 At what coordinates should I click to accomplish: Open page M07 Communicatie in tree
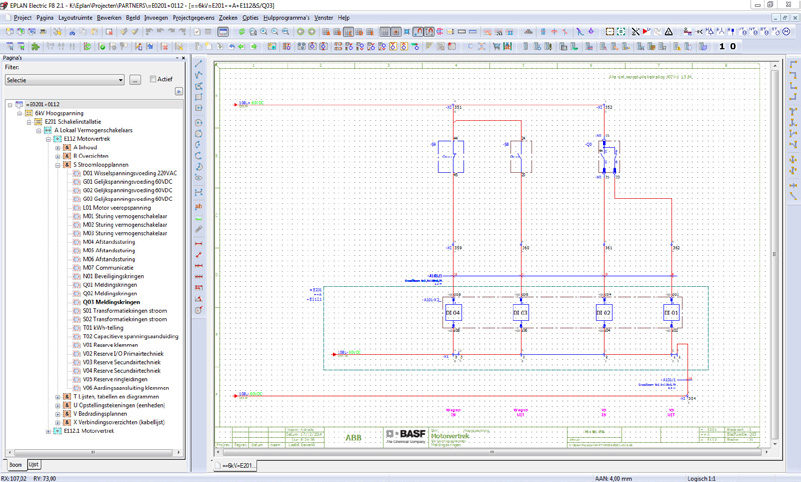(108, 267)
